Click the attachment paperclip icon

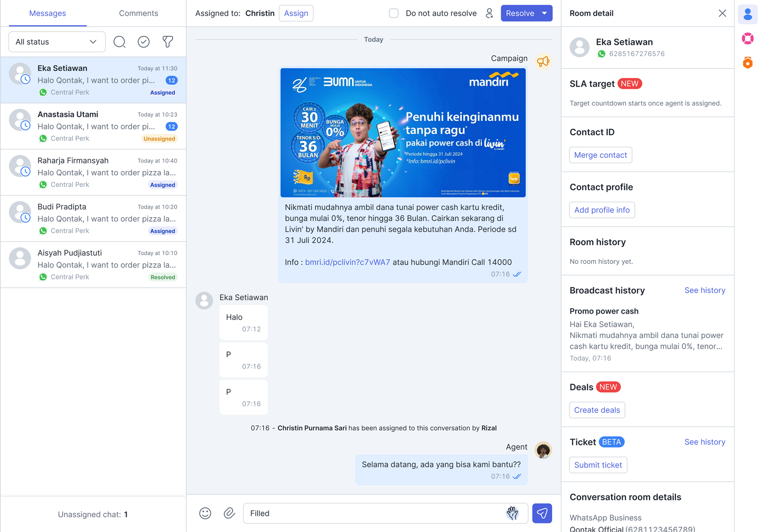(x=229, y=513)
